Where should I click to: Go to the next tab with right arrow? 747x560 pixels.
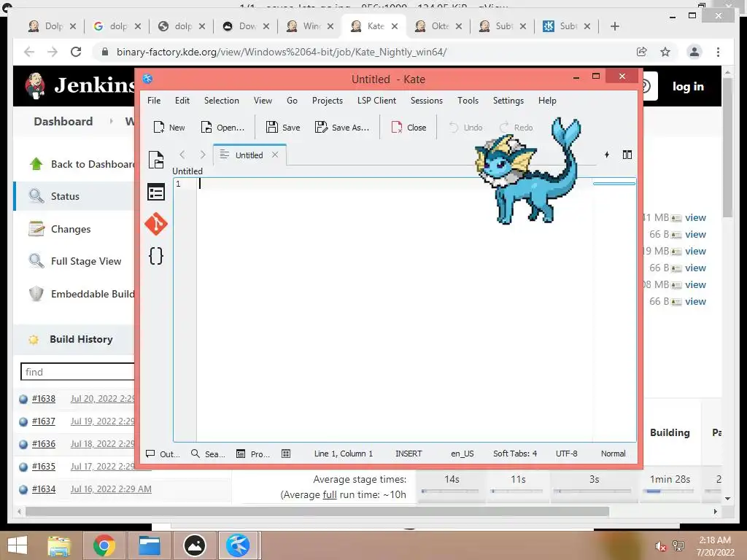[x=203, y=155]
